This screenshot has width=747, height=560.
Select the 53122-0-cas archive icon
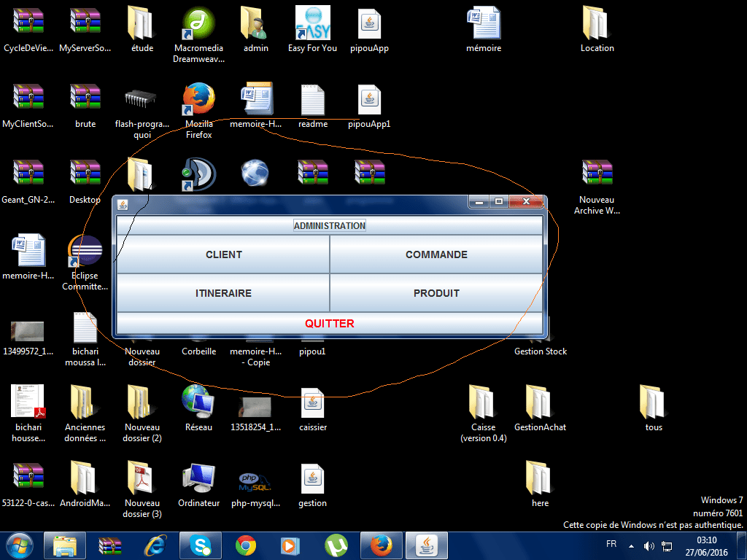point(28,475)
